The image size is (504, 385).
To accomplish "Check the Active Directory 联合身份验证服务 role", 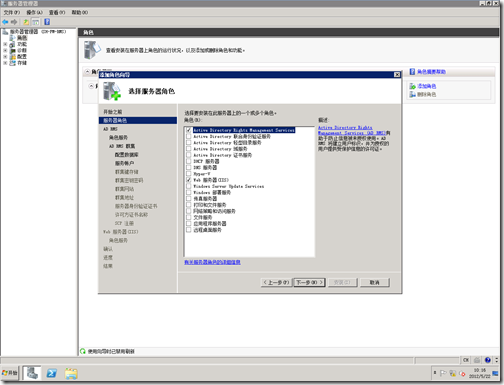I will tap(189, 136).
